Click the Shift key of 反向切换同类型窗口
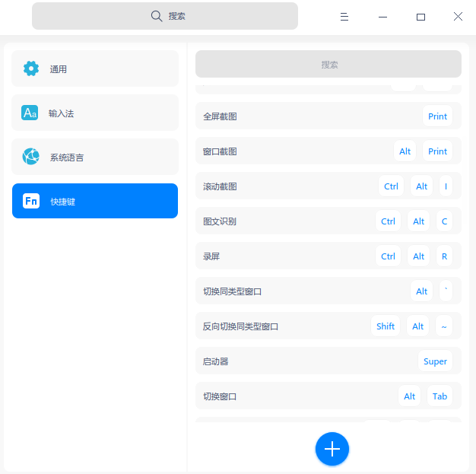The width and height of the screenshot is (476, 474). pyautogui.click(x=386, y=326)
